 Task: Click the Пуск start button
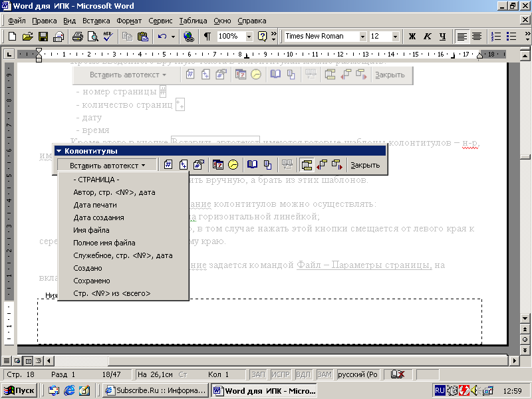click(19, 390)
